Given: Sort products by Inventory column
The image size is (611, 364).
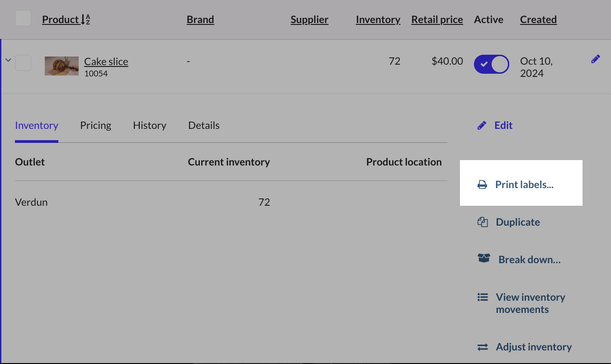Looking at the screenshot, I should click(x=378, y=19).
